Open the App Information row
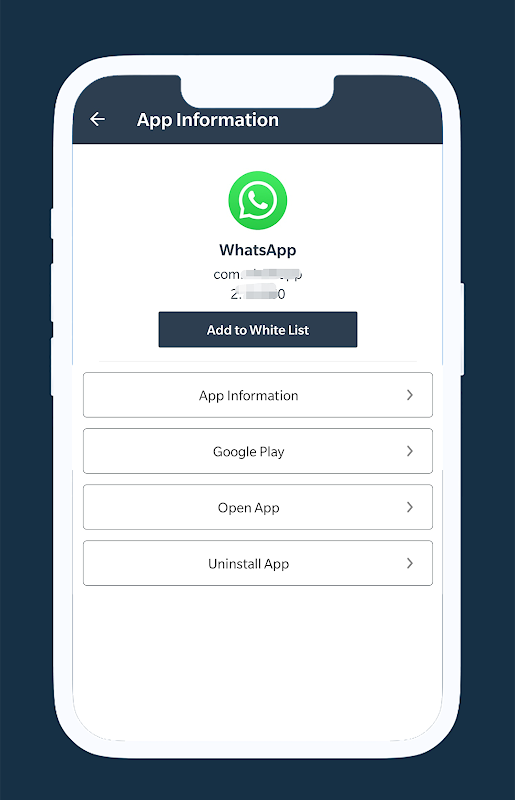This screenshot has height=800, width=515. pyautogui.click(x=258, y=395)
